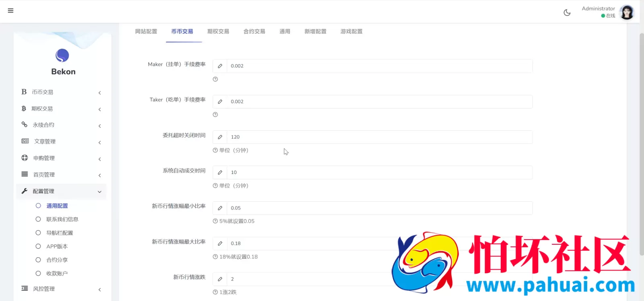644x301 pixels.
Task: Select the APP版本 submenu item
Action: point(57,246)
